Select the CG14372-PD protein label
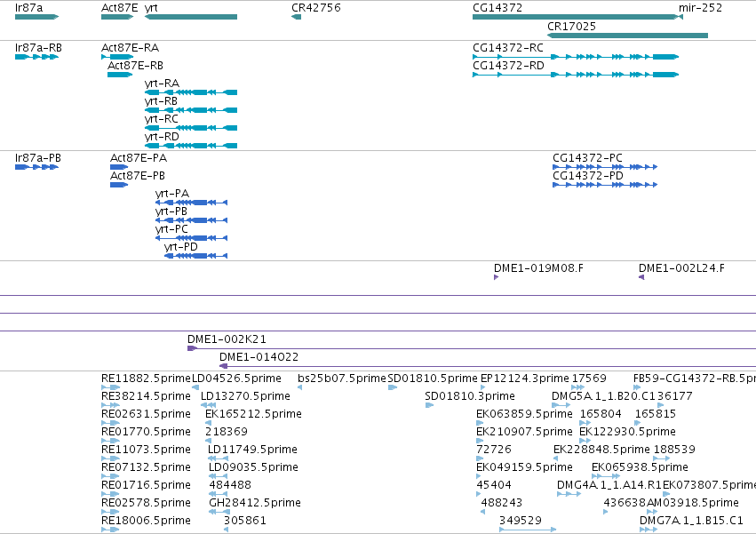The width and height of the screenshot is (756, 534). click(588, 176)
